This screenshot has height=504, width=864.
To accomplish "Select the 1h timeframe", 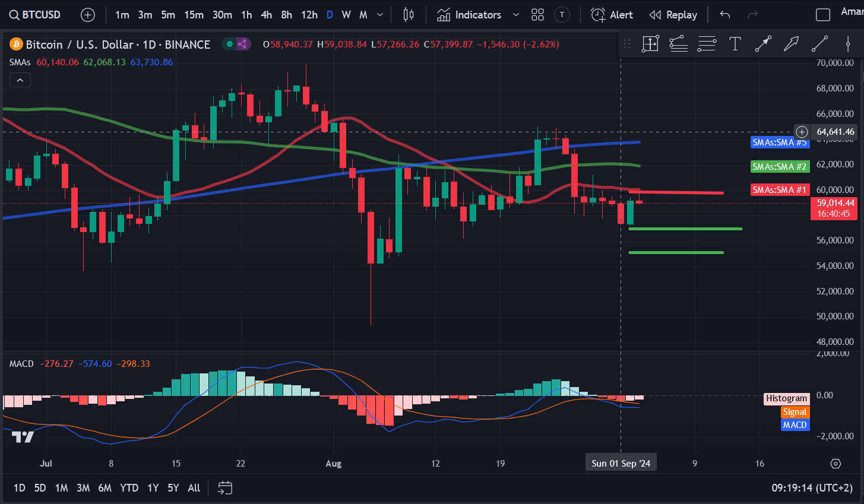I will tap(246, 15).
